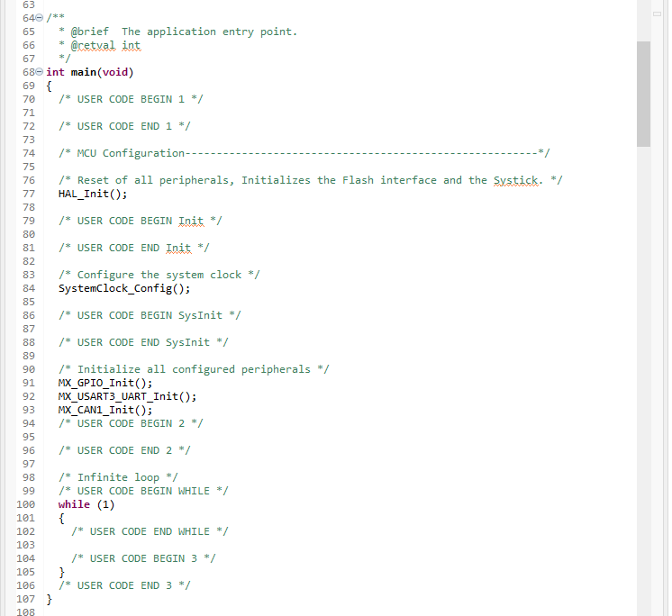
Task: Click the 'USER CODE BEGIN WHILE' comment
Action: [143, 491]
